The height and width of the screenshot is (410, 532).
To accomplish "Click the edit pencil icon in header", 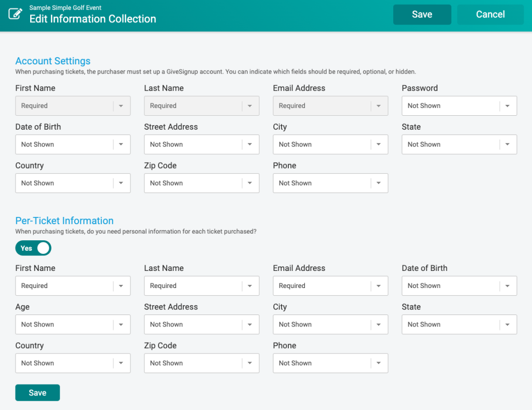I will pos(15,14).
